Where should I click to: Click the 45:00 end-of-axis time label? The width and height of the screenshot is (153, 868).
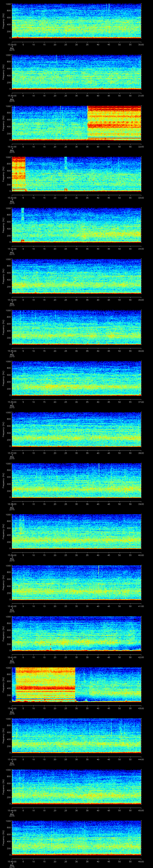(141, 810)
